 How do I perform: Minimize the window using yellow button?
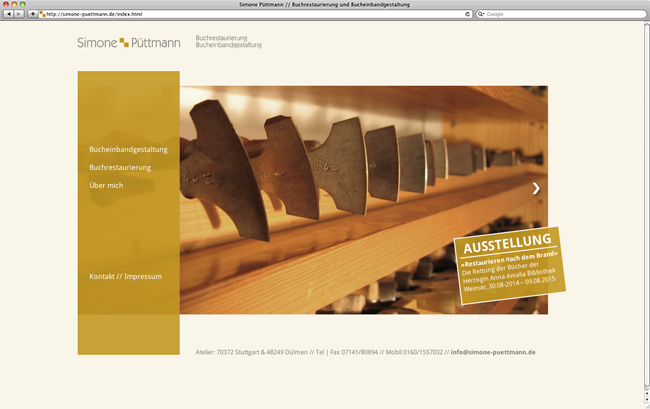[15, 4]
